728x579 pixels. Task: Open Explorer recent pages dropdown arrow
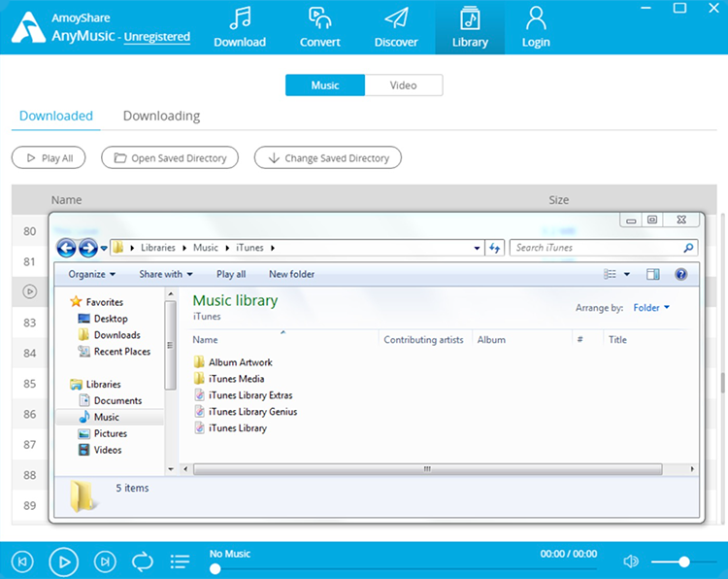tap(104, 248)
